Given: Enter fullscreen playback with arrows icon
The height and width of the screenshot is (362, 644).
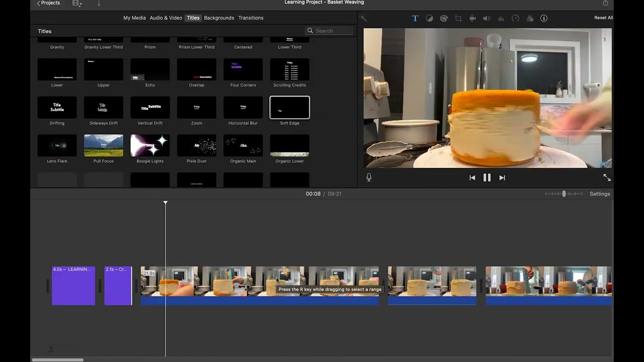Looking at the screenshot, I should coord(607,177).
